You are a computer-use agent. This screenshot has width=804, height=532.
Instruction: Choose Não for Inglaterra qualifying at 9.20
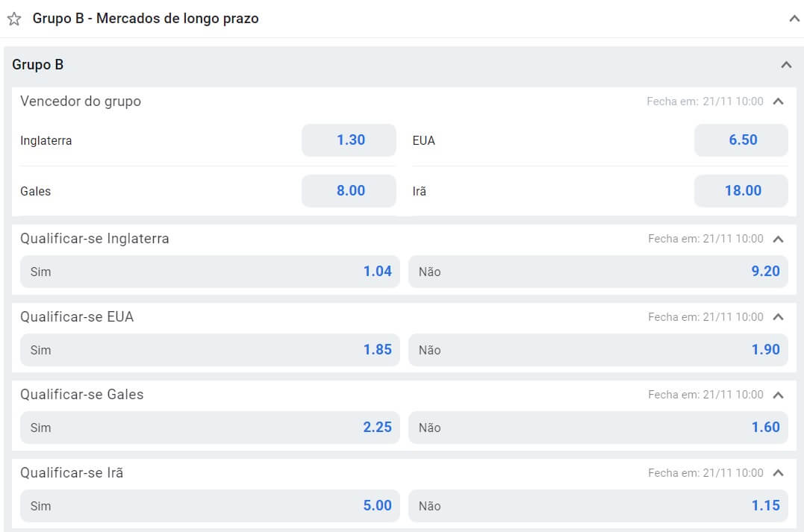pyautogui.click(x=599, y=272)
